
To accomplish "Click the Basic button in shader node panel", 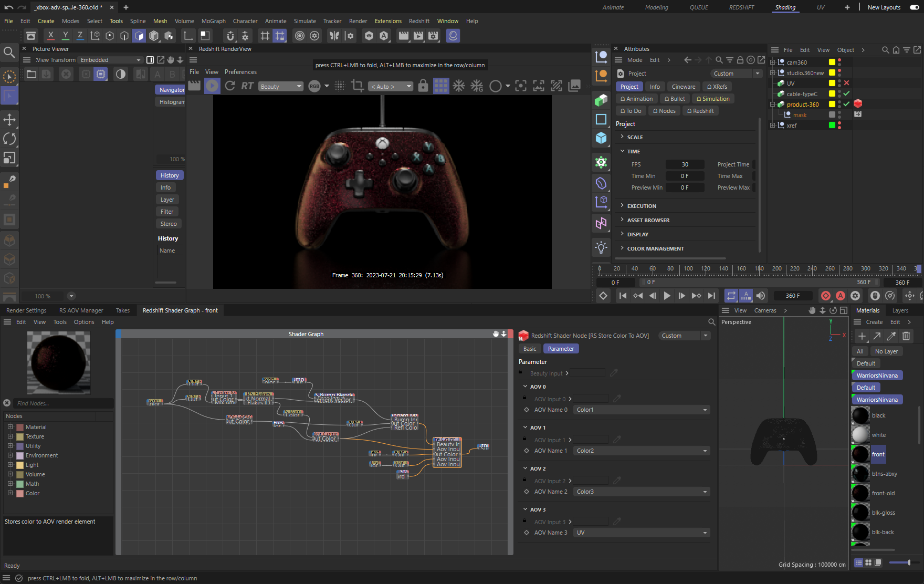I will coord(530,349).
